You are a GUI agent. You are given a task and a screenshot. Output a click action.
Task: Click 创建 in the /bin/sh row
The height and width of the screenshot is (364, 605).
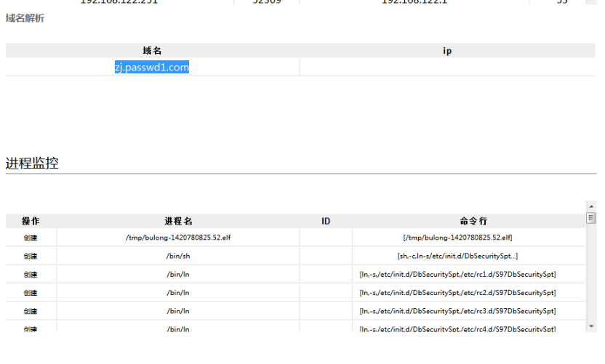[x=31, y=256]
